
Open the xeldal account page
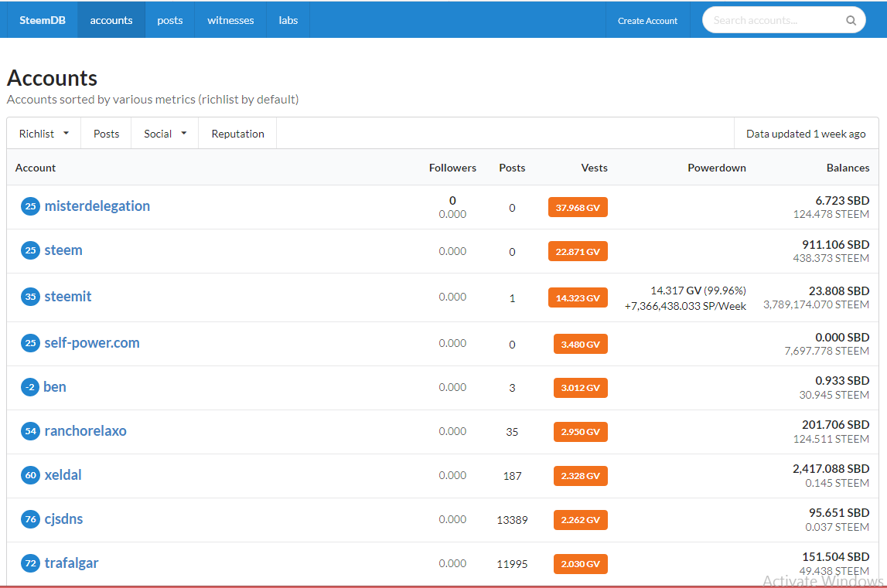63,475
